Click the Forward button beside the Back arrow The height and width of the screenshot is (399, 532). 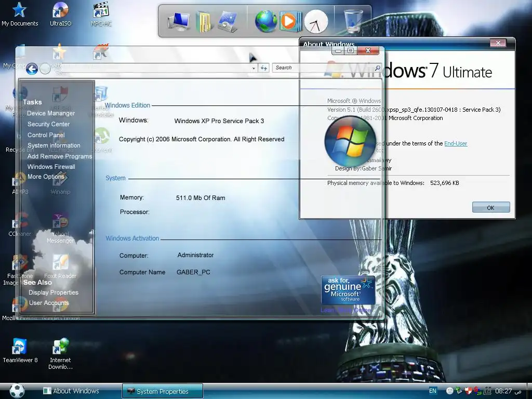point(45,69)
